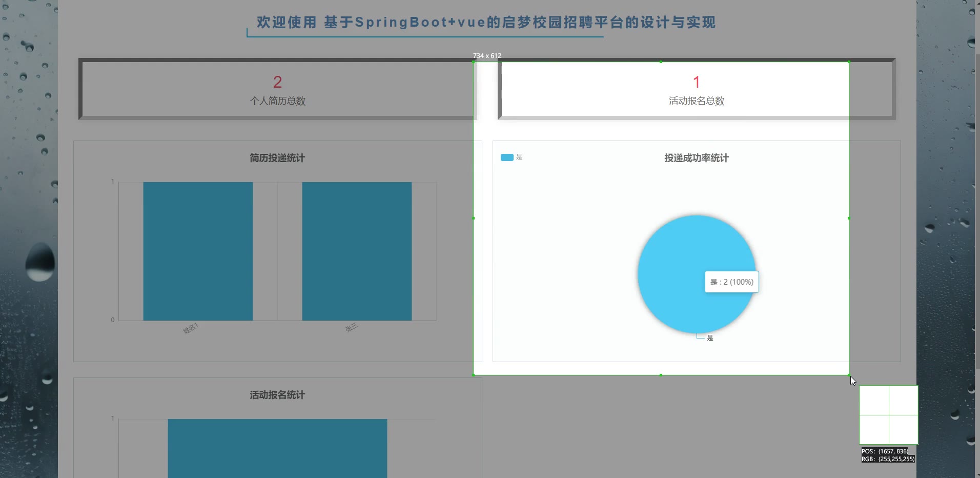This screenshot has width=980, height=478.
Task: Click the 个人简历总数 label
Action: point(277,101)
